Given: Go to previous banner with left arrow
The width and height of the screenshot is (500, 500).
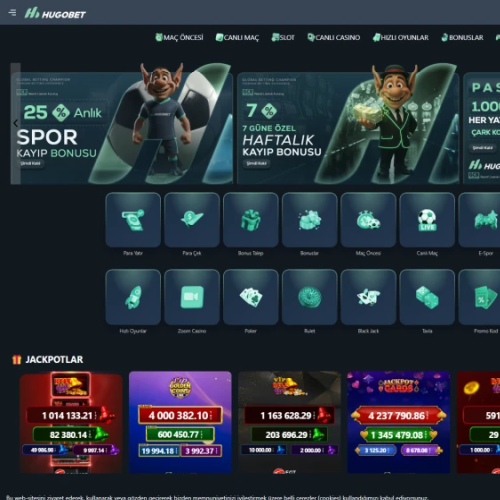Looking at the screenshot, I should pos(15,123).
